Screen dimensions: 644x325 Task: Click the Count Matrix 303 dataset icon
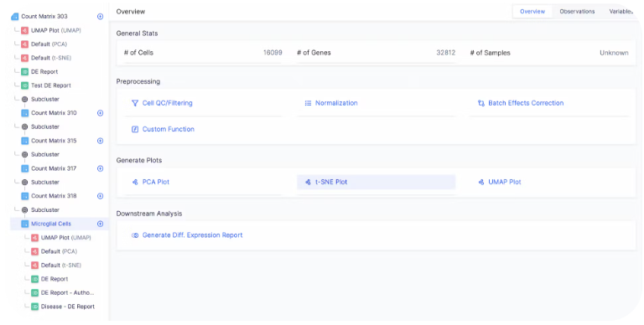coord(15,17)
